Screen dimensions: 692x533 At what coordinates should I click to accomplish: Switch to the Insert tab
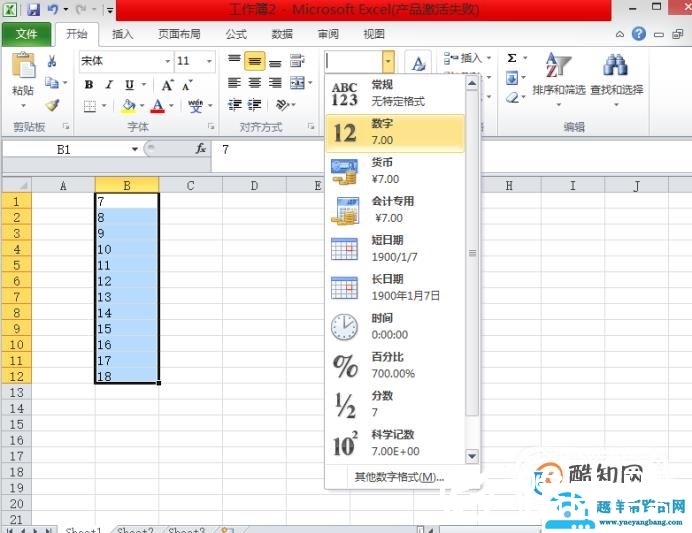[x=122, y=34]
